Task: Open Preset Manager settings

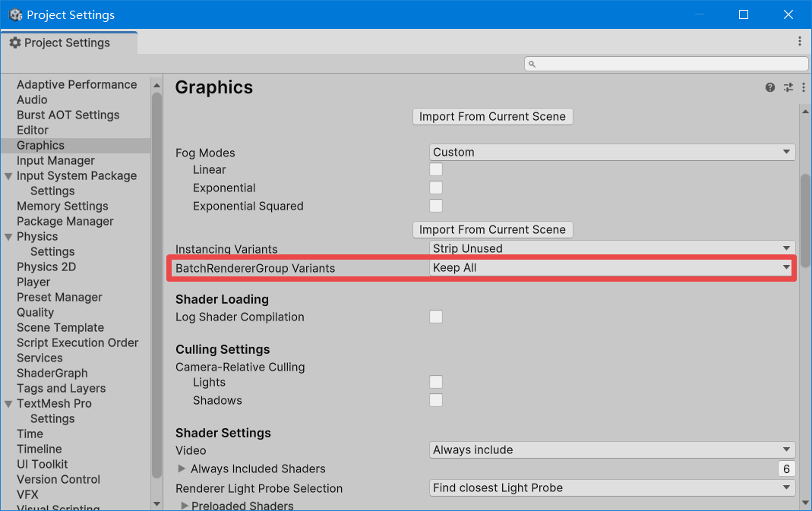Action: [59, 297]
